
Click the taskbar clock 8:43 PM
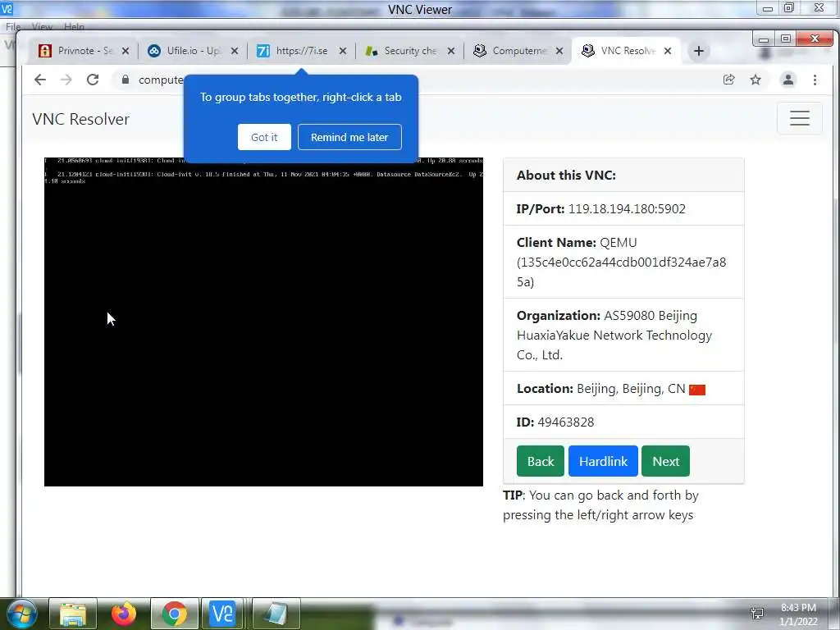[x=798, y=608]
